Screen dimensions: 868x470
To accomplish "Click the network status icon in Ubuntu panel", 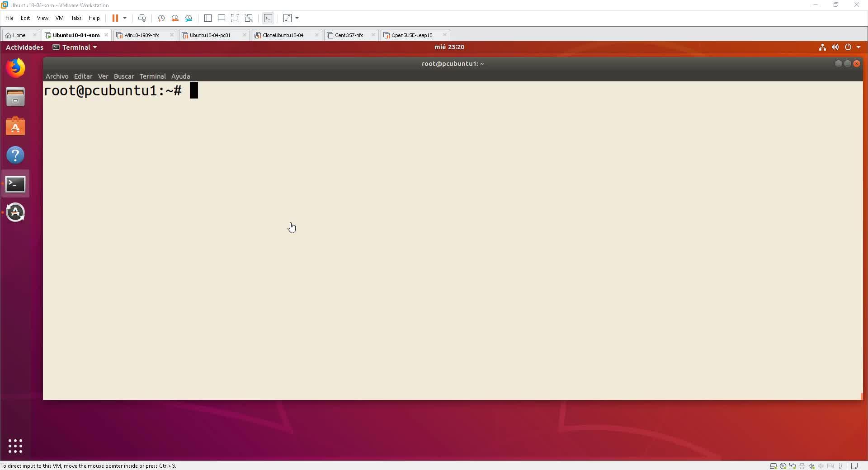I will pos(822,47).
